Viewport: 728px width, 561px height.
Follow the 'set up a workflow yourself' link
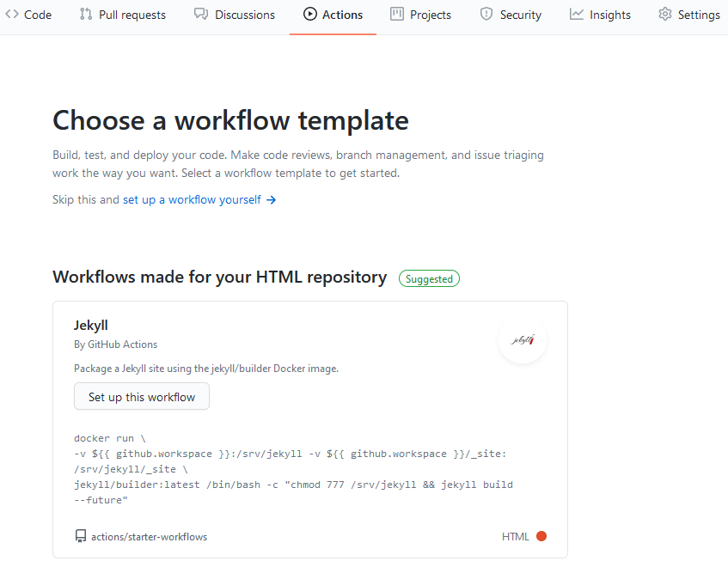tap(192, 200)
